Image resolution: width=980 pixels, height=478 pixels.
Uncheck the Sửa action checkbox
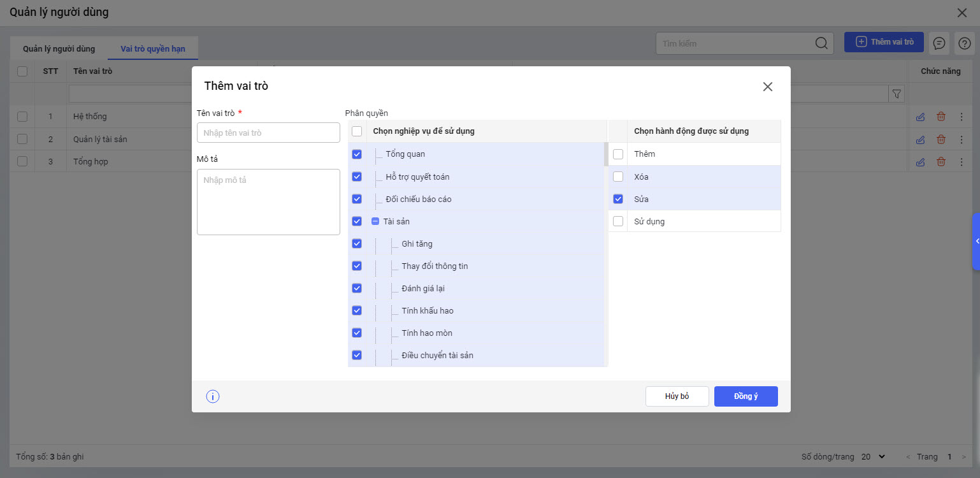click(x=618, y=199)
